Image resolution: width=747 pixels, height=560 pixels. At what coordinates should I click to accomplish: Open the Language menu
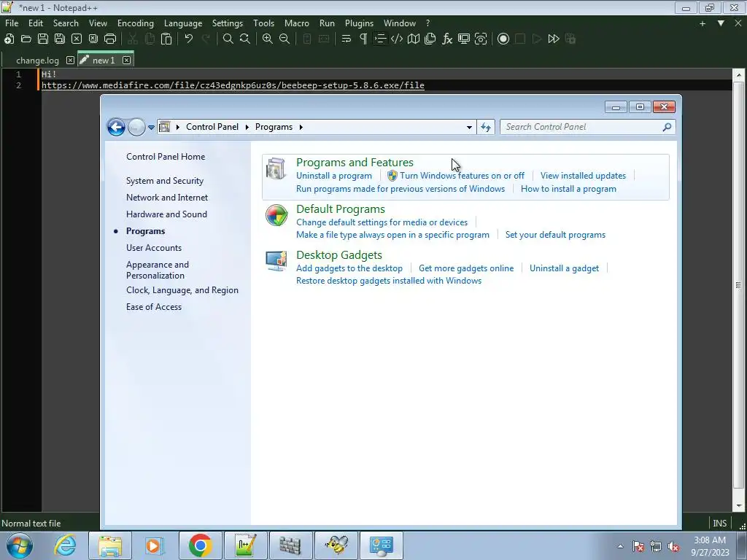pos(183,23)
